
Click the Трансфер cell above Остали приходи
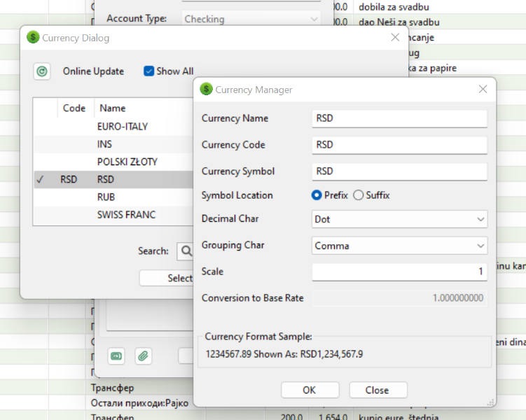coord(112,388)
